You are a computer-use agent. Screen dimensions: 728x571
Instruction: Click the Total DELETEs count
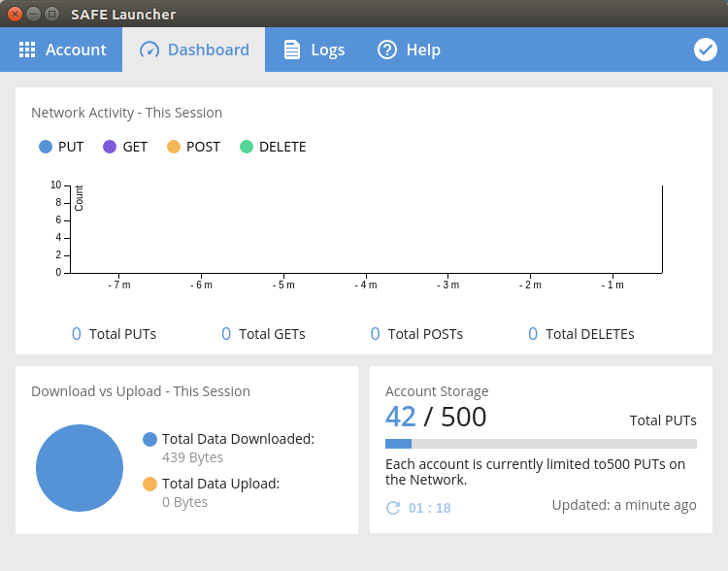pos(533,334)
